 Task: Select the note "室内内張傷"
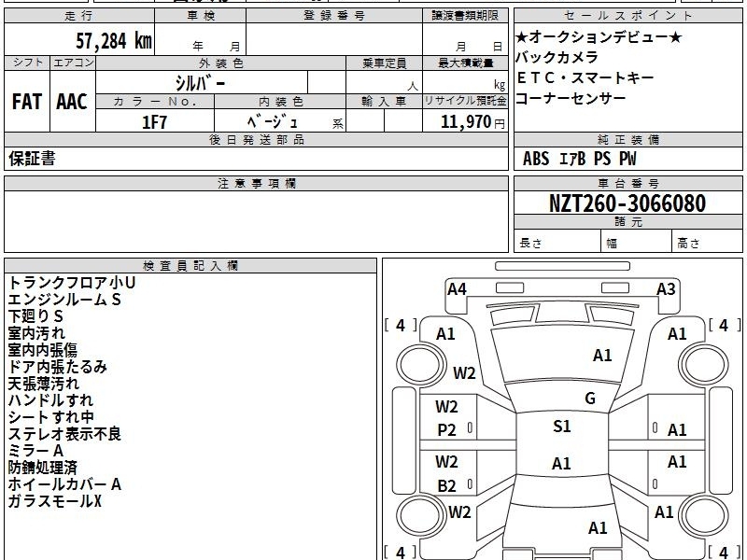(42, 350)
